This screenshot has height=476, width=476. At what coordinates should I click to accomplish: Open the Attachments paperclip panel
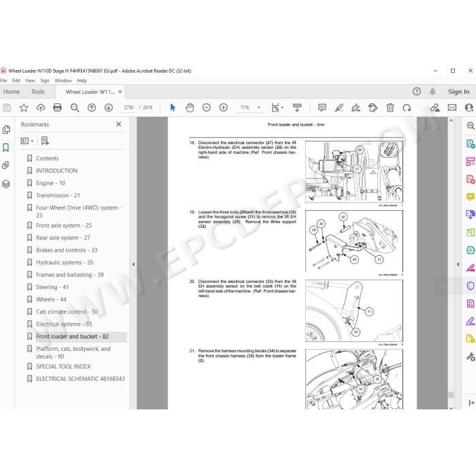5,165
